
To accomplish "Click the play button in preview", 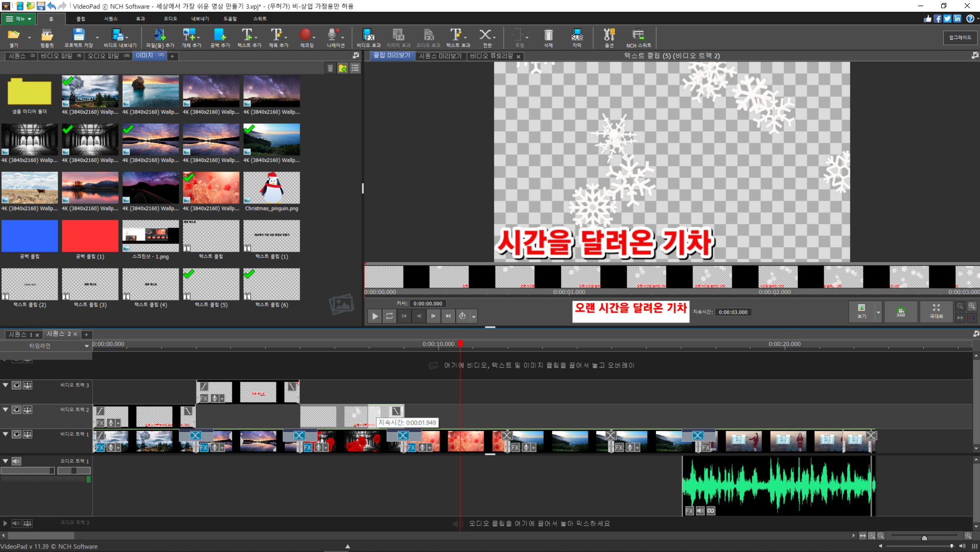I will click(375, 316).
